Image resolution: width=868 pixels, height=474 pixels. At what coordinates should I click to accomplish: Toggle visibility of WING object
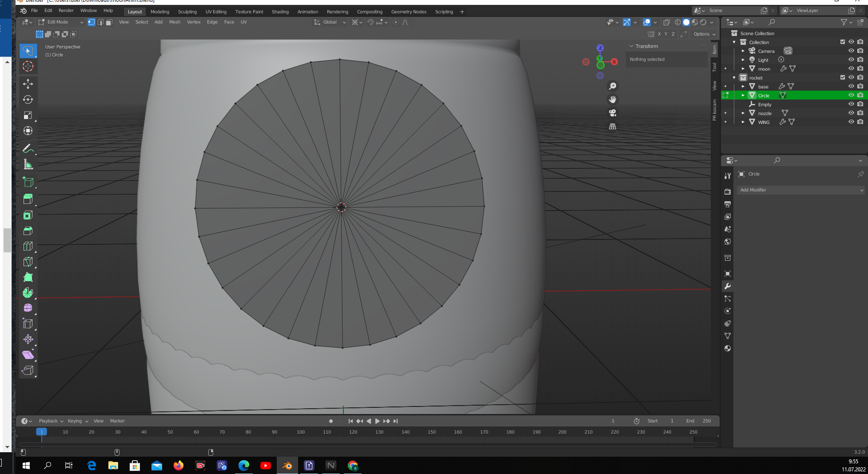click(x=851, y=122)
